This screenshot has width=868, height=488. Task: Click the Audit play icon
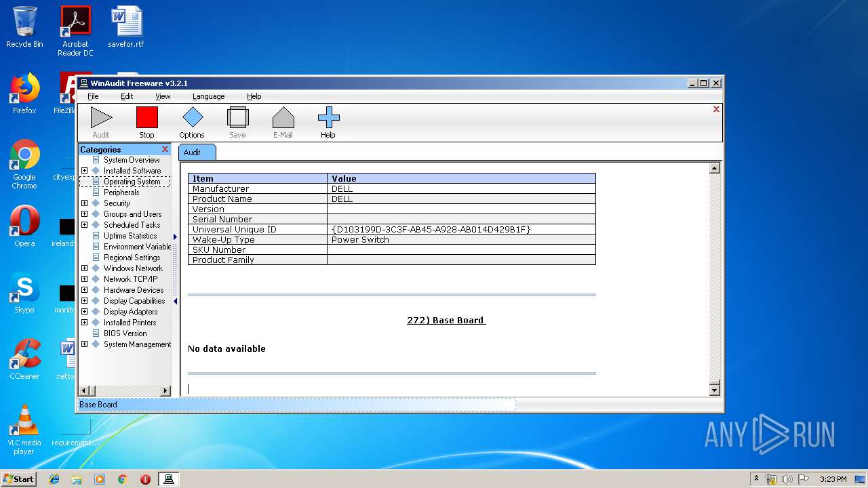click(x=101, y=117)
